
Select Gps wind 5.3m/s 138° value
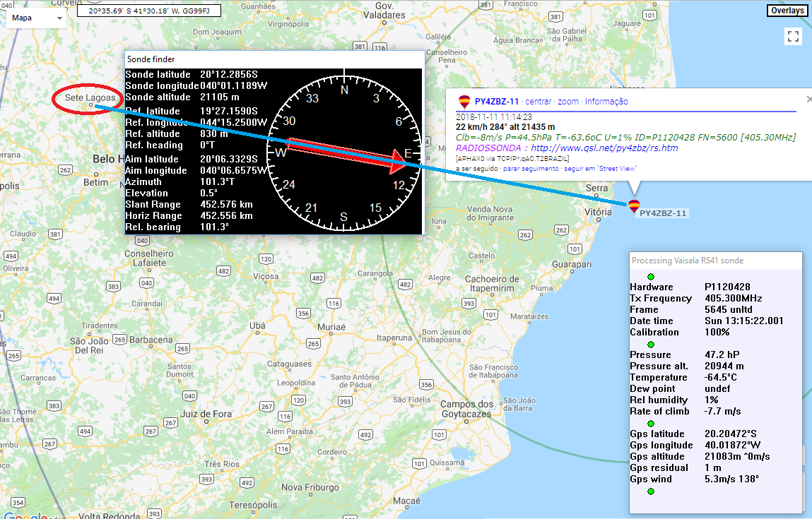tap(731, 479)
